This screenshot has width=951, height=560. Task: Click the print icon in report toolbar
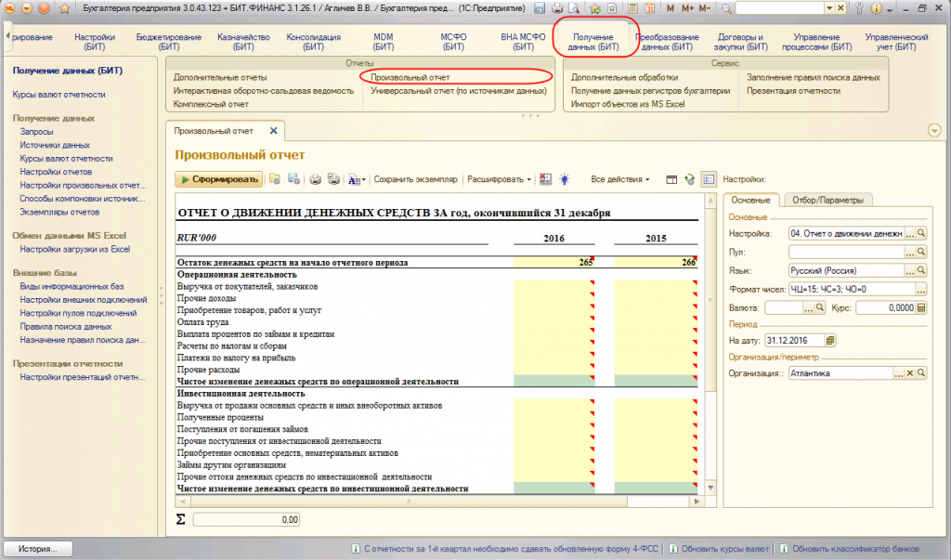coord(315,178)
